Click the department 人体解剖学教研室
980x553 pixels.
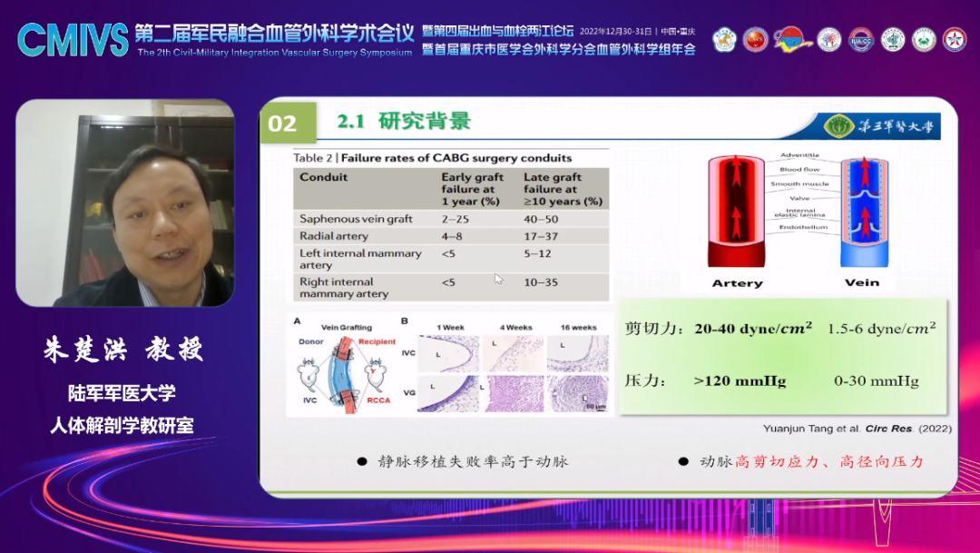coord(122,426)
